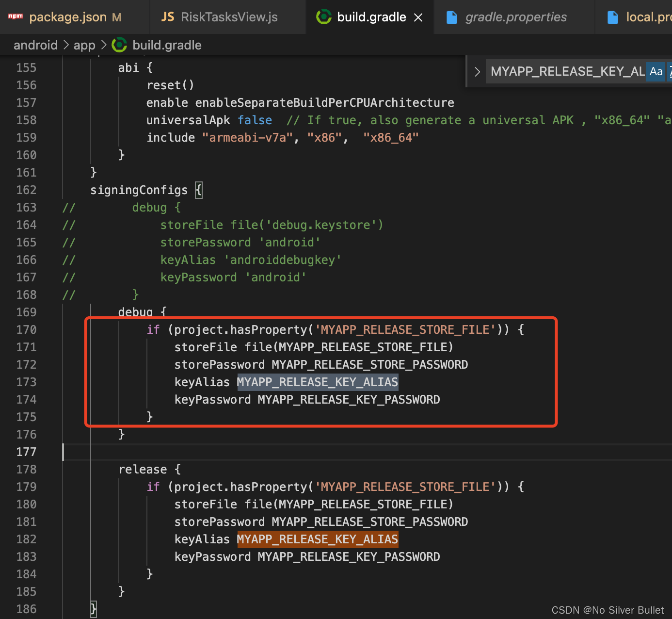Open the app breadcrumb dropdown
The image size is (672, 619).
click(x=84, y=45)
